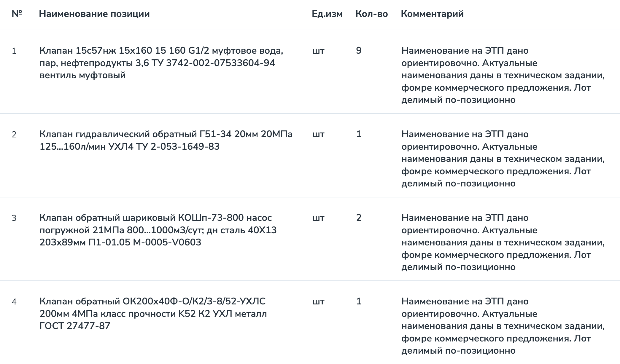
Task: Click row number 4
Action: coord(14,302)
